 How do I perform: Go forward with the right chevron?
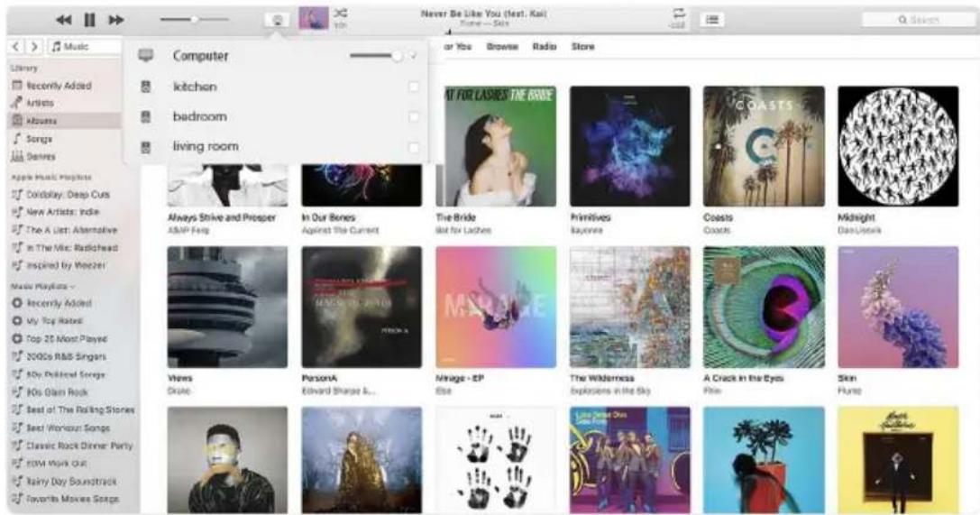pyautogui.click(x=34, y=46)
